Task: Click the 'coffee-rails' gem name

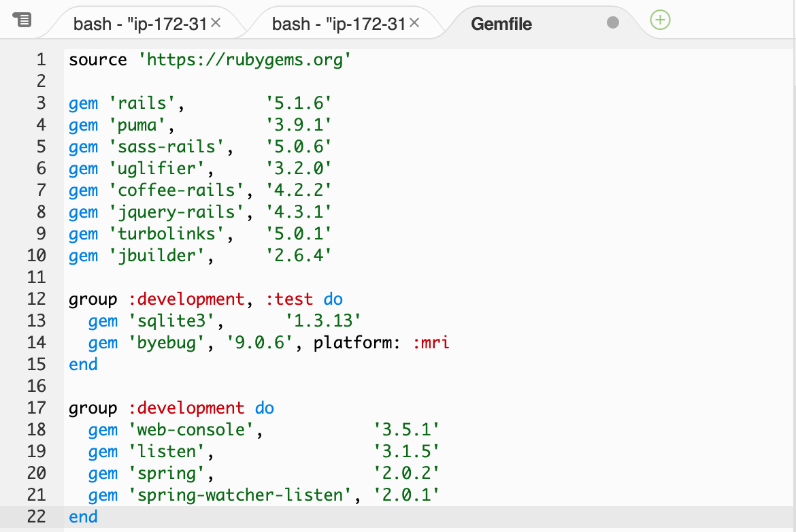Action: [176, 191]
